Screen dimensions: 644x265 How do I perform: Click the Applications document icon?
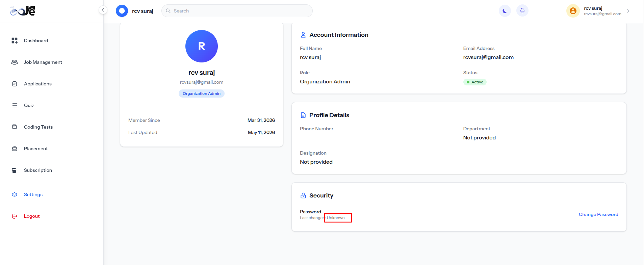15,84
